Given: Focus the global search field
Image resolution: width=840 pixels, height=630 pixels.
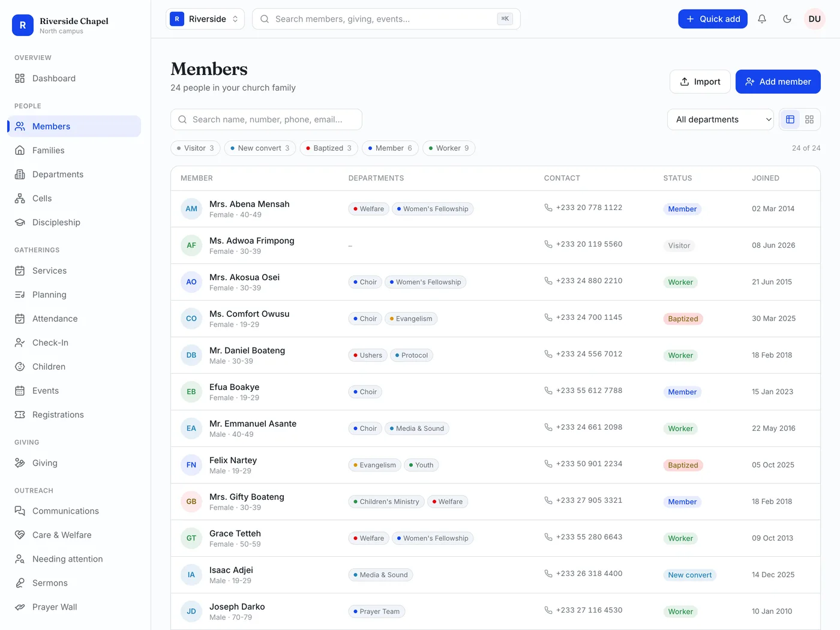Looking at the screenshot, I should coord(386,19).
